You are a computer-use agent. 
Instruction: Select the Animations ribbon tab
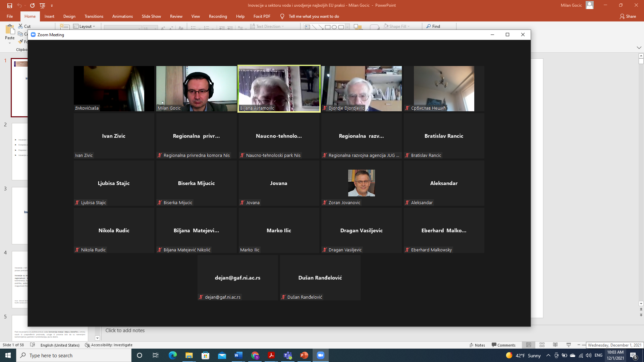pyautogui.click(x=122, y=16)
